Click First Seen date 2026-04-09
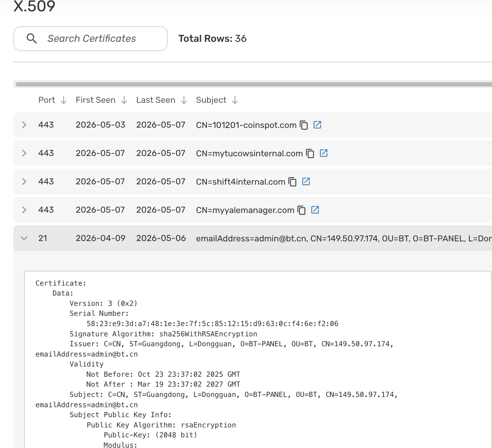 point(101,238)
